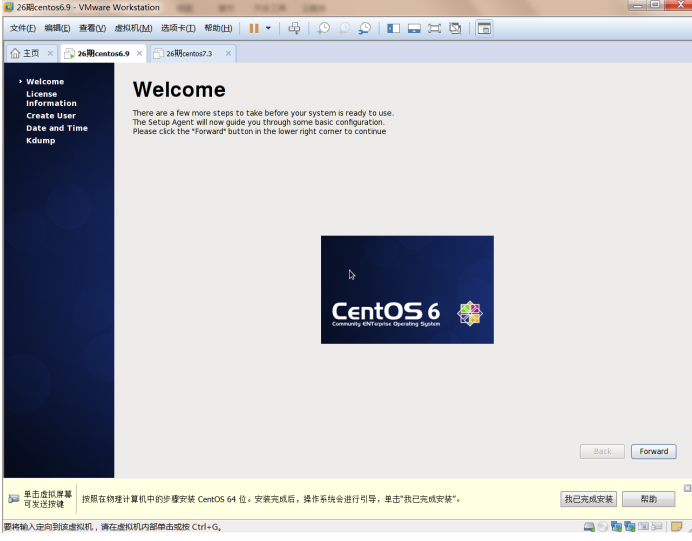Click the 帮助 button in the info bar
The height and width of the screenshot is (541, 692).
648,499
